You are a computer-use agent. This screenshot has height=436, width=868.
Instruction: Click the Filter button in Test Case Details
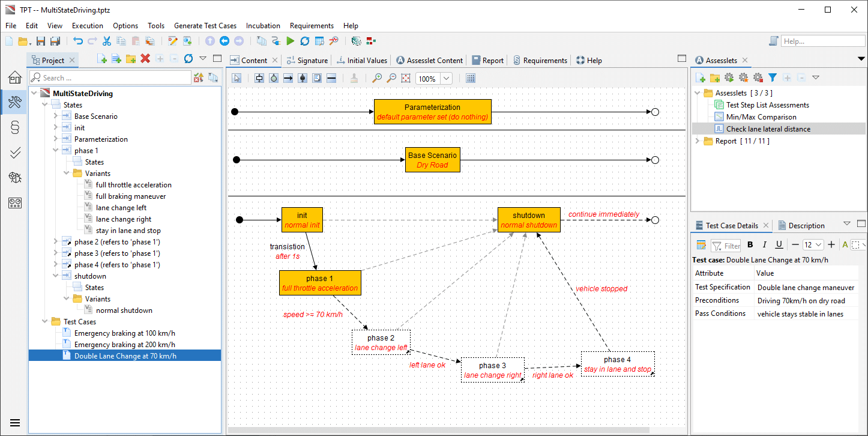[726, 245]
